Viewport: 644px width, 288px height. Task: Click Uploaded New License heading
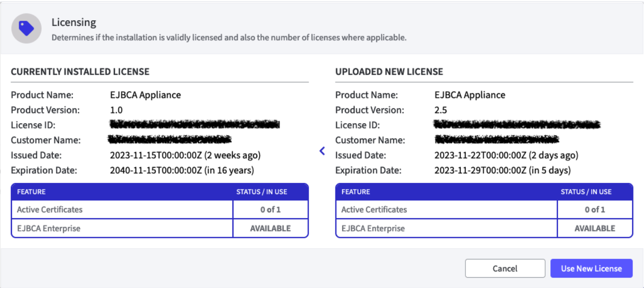coord(389,71)
